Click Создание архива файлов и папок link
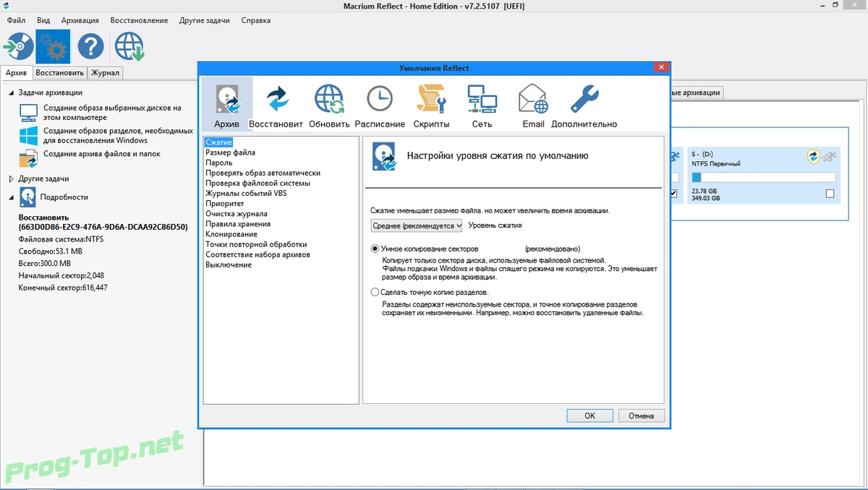The image size is (868, 490). click(x=102, y=154)
